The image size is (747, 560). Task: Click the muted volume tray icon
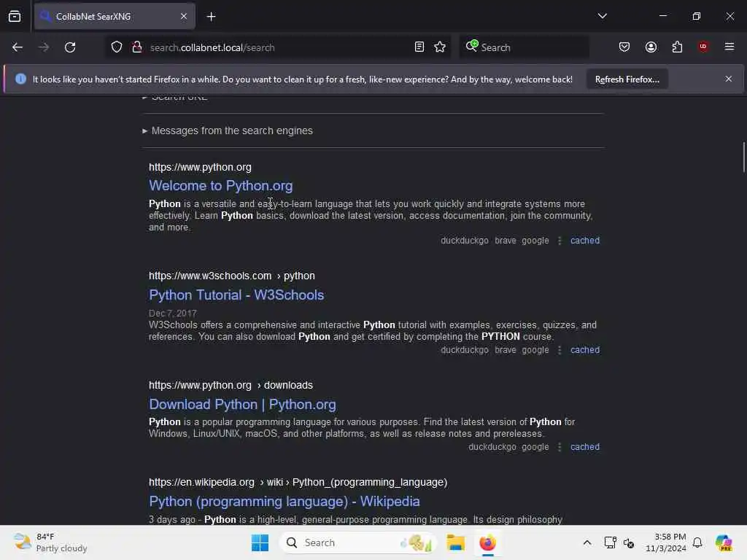(629, 542)
